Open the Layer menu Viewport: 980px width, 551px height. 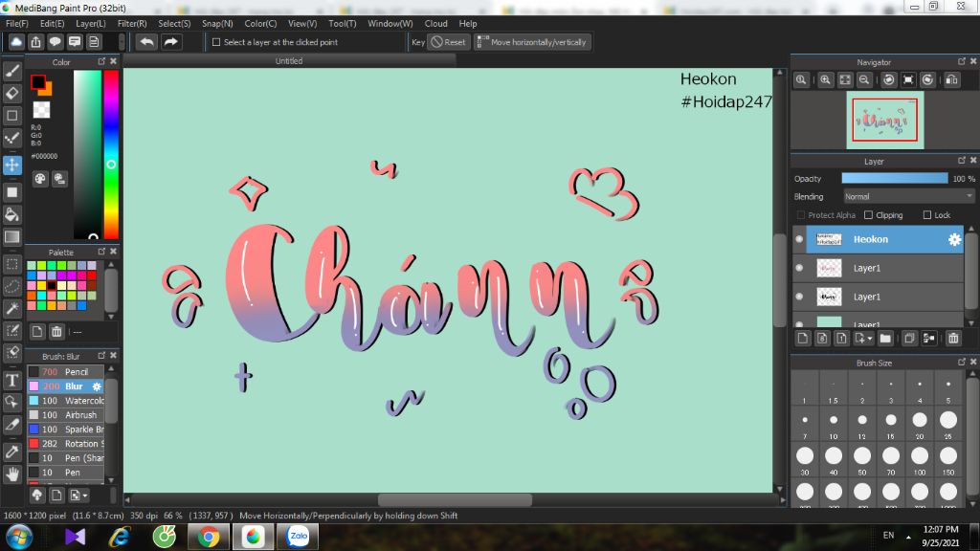point(91,23)
